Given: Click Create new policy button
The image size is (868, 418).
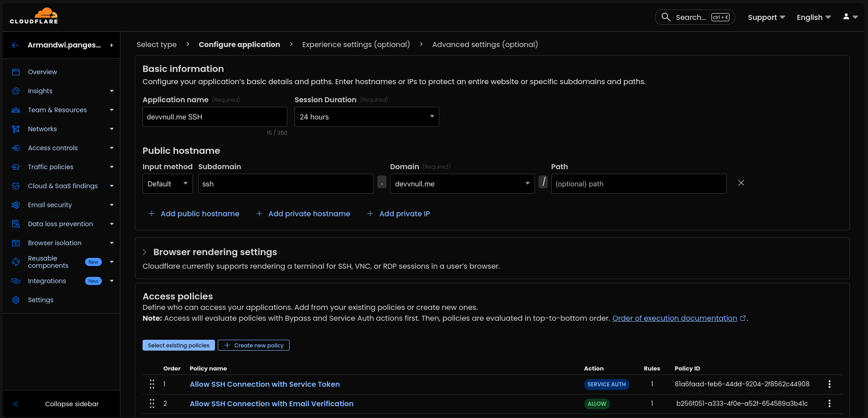Looking at the screenshot, I should 253,345.
